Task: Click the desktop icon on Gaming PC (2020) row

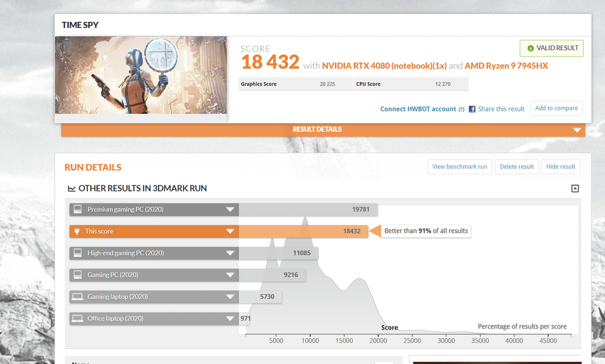Action: [x=77, y=275]
